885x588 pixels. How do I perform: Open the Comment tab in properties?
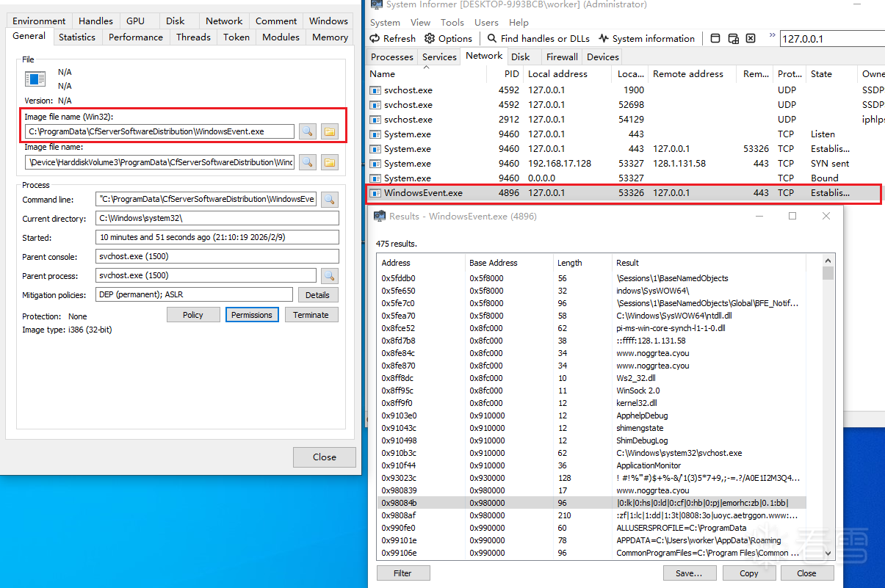click(x=276, y=21)
